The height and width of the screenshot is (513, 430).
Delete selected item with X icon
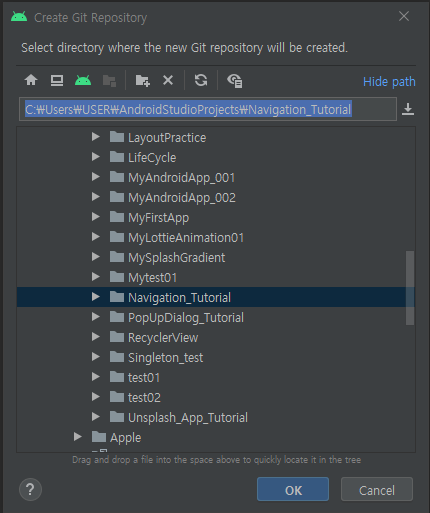click(168, 80)
